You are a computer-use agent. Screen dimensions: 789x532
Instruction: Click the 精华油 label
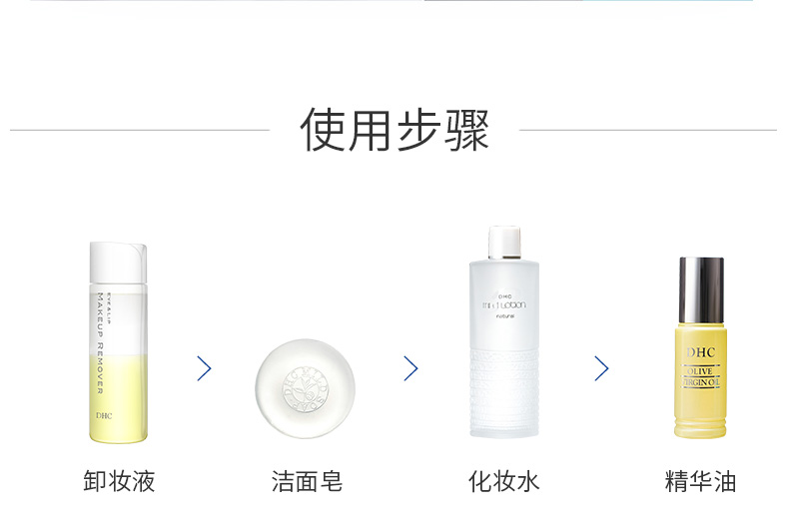700,481
